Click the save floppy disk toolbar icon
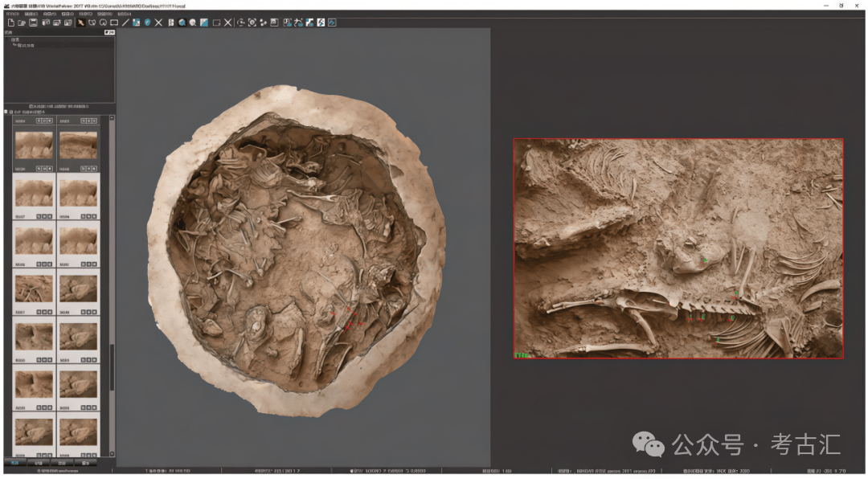This screenshot has width=868, height=479. click(x=34, y=23)
